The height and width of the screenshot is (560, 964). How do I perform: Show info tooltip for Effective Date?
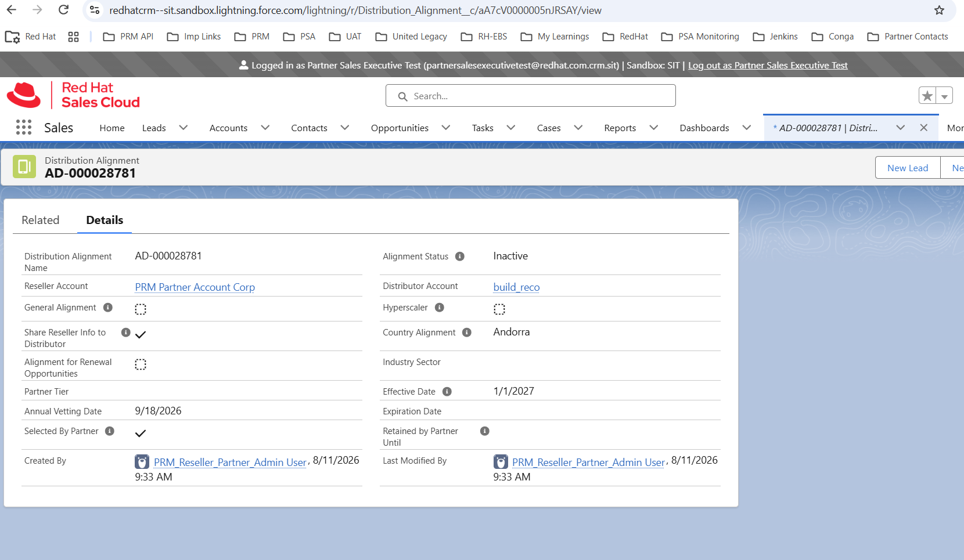coord(447,392)
